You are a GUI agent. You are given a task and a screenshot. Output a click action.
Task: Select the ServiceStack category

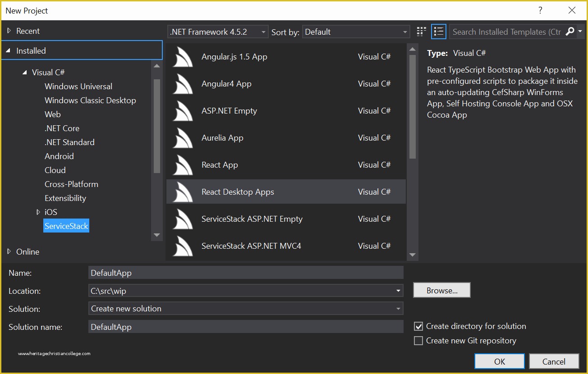click(x=66, y=226)
